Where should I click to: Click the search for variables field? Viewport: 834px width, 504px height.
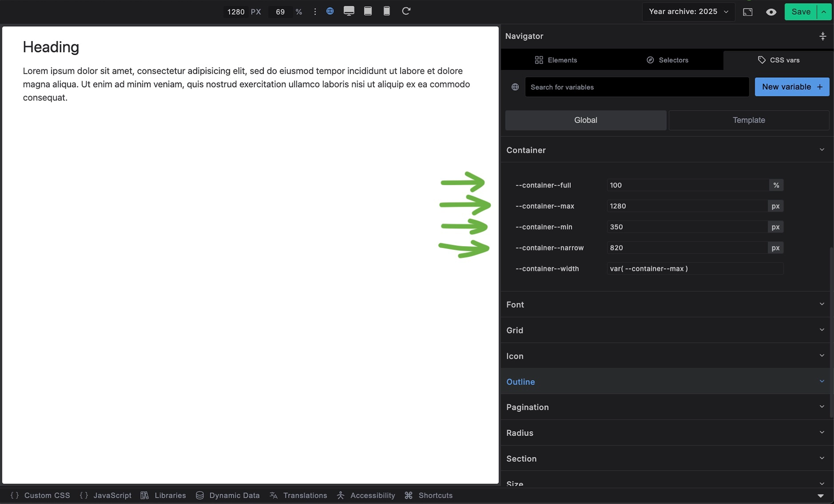(x=637, y=87)
